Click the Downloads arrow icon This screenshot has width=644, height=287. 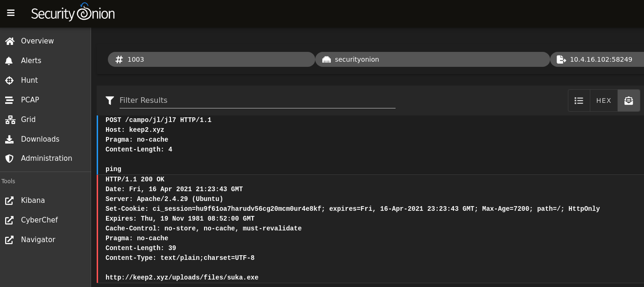[x=9, y=139]
